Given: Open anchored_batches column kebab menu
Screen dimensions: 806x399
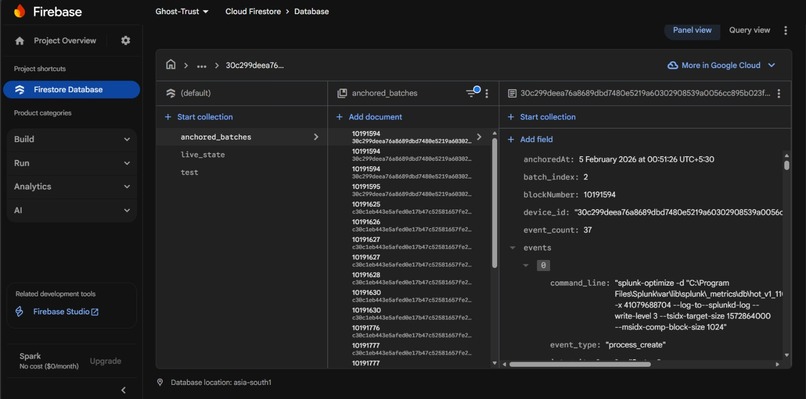Looking at the screenshot, I should coord(487,94).
